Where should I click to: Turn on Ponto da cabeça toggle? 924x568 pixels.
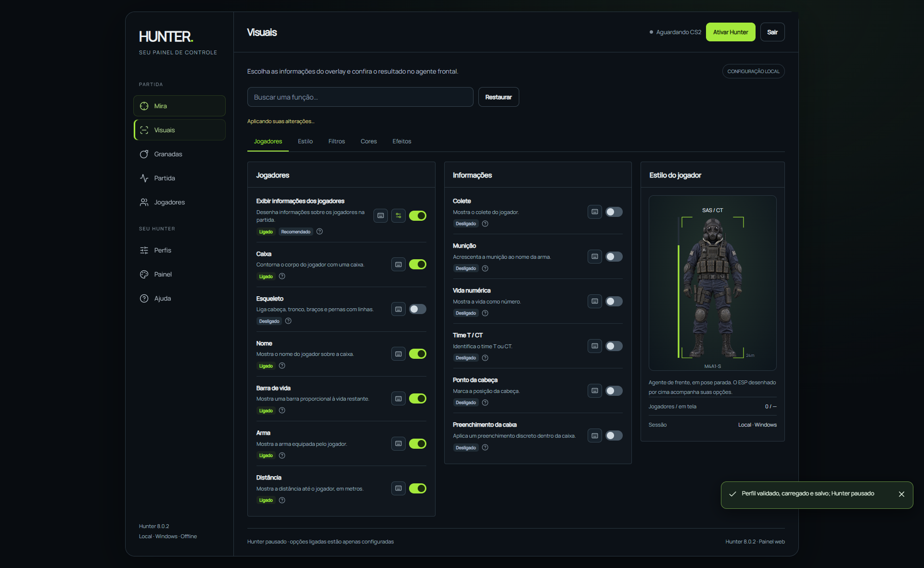614,391
